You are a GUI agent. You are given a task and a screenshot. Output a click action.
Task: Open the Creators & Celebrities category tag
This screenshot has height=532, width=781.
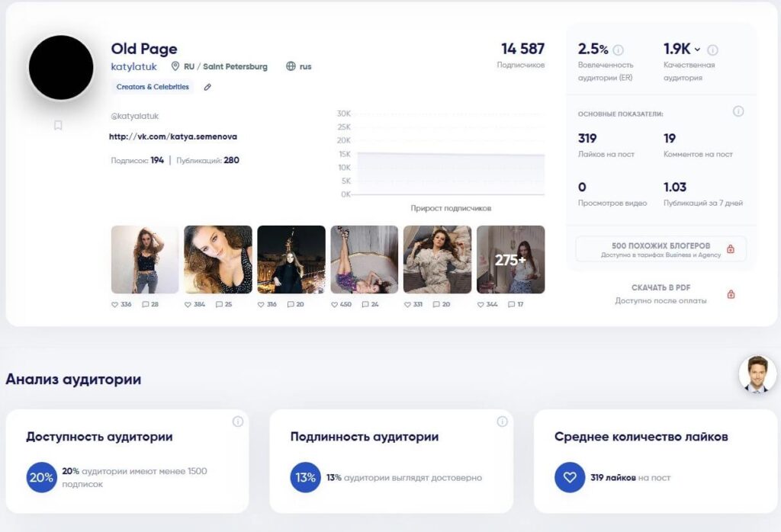tap(153, 87)
